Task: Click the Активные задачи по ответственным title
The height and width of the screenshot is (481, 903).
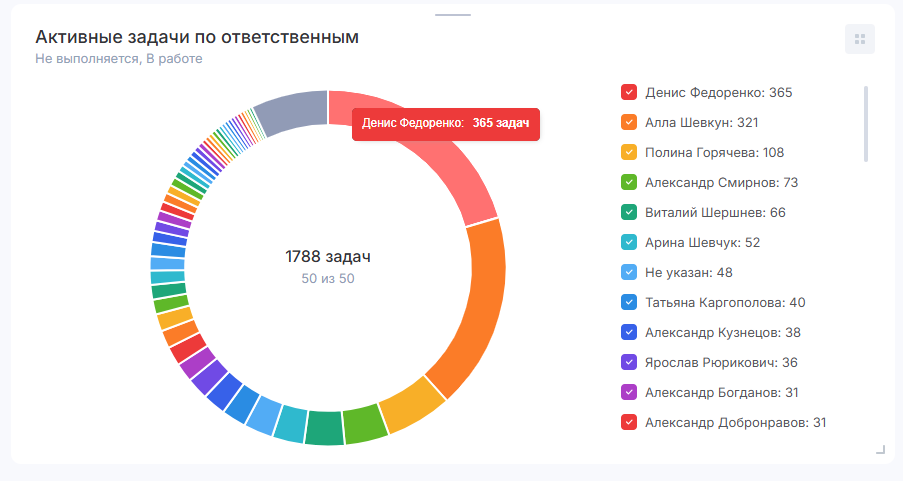Action: [197, 37]
